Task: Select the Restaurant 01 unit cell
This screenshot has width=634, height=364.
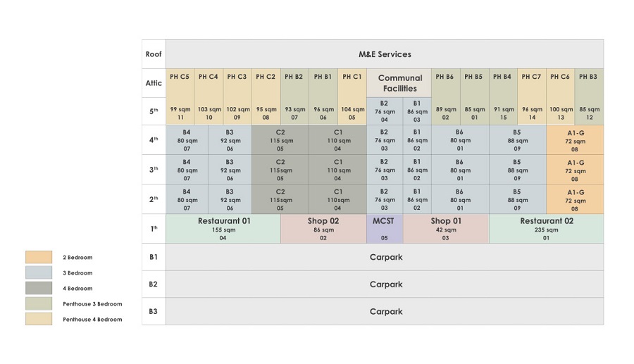Action: (223, 229)
